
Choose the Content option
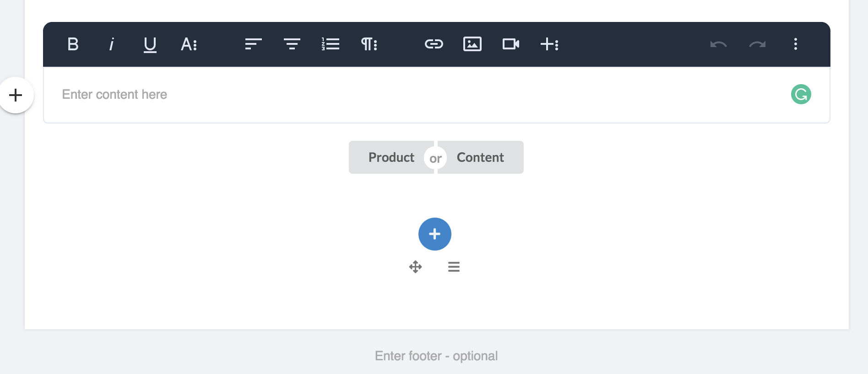click(x=480, y=157)
